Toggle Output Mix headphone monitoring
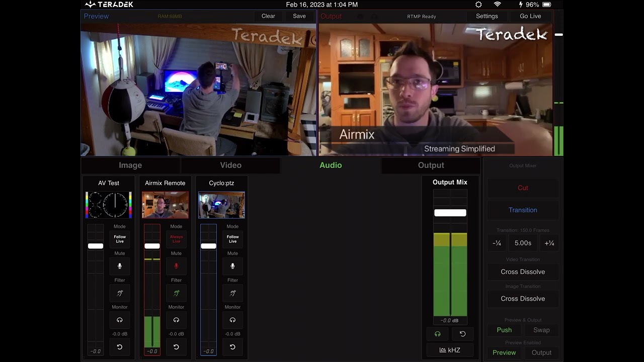 coord(437,334)
